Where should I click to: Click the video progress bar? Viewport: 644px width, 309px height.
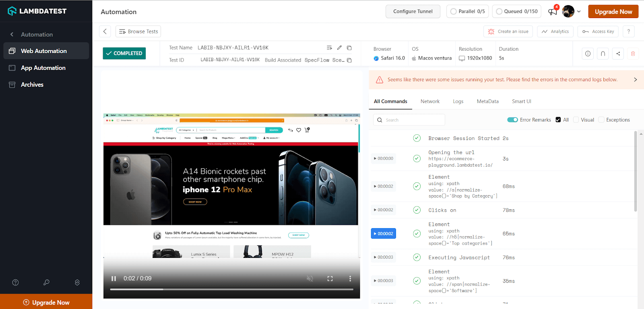click(232, 289)
